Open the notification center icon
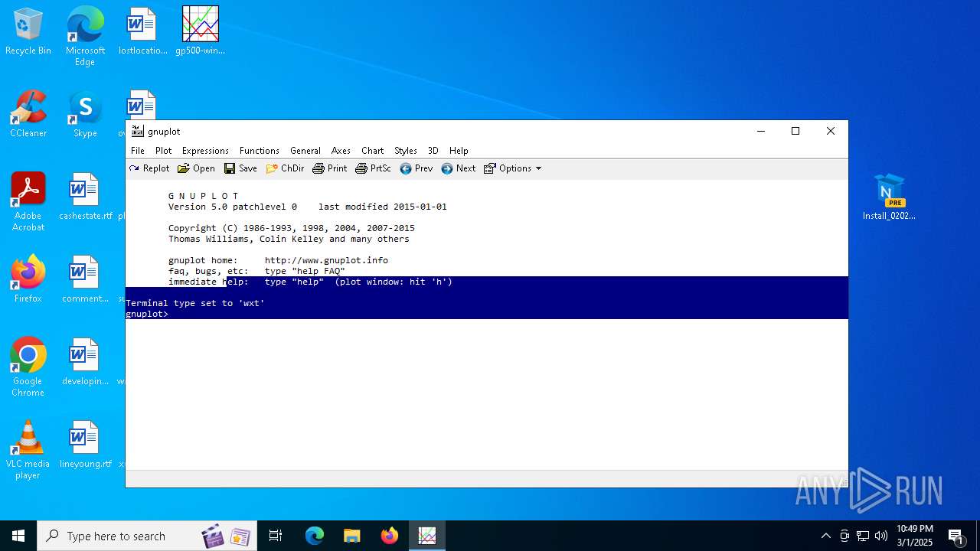Screen dimensions: 980x551 (x=955, y=536)
